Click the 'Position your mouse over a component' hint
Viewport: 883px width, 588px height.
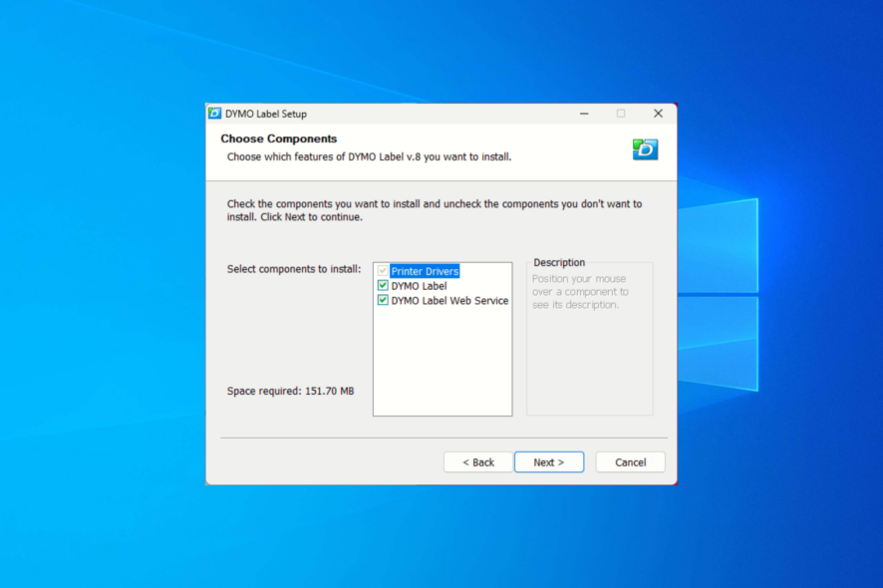580,292
